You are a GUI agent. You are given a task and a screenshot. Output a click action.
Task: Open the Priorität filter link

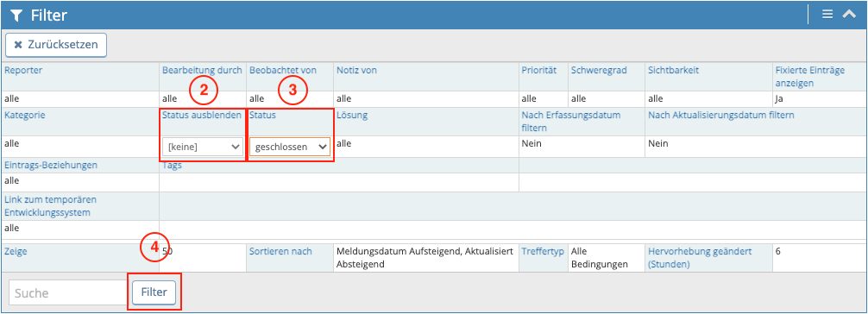pyautogui.click(x=538, y=71)
